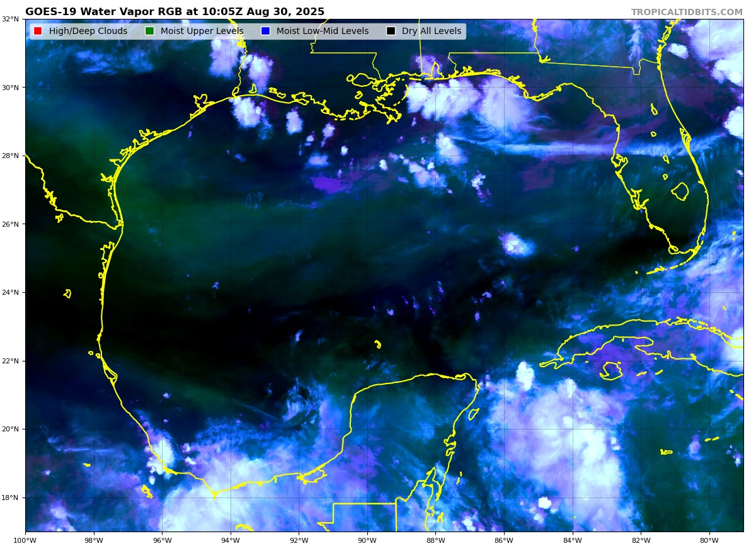Image resolution: width=756 pixels, height=546 pixels.
Task: Click the 82°W longitude label
Action: [641, 540]
